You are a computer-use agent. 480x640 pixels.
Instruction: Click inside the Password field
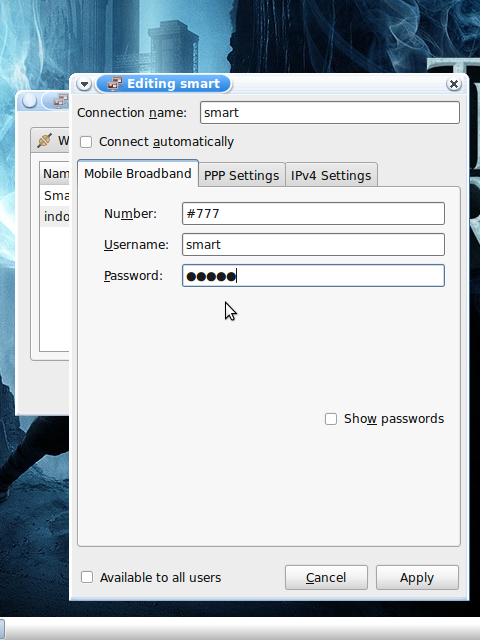click(313, 276)
